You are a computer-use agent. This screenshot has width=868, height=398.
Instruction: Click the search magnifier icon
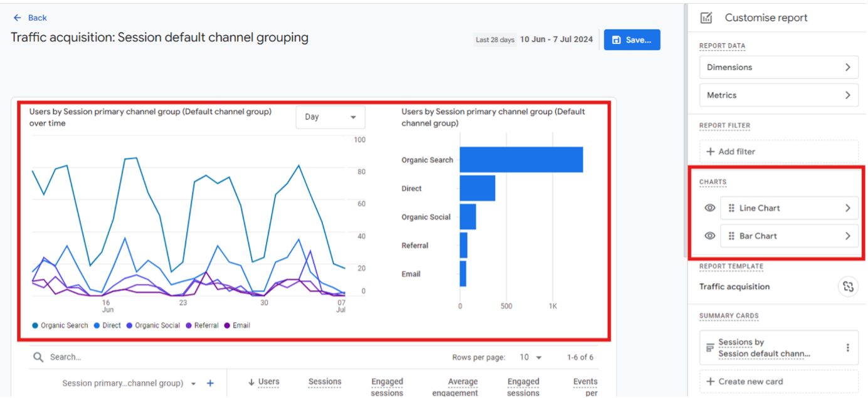point(38,357)
